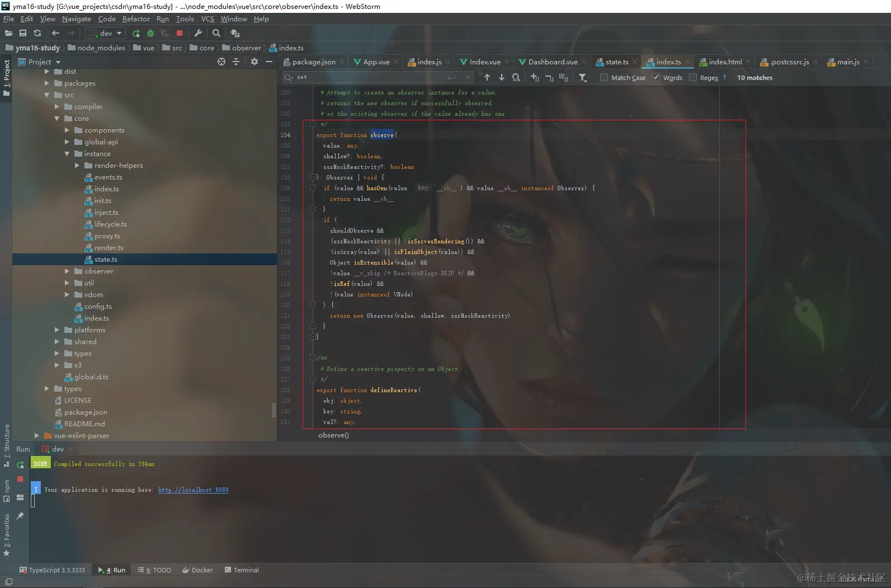Start debugging with the green bug icon

tap(150, 33)
